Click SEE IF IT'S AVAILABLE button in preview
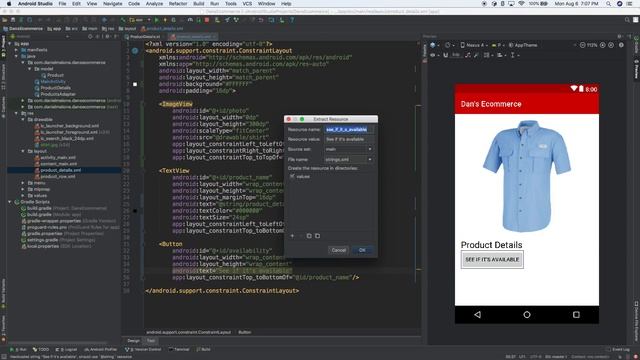640x360 pixels. tap(492, 260)
